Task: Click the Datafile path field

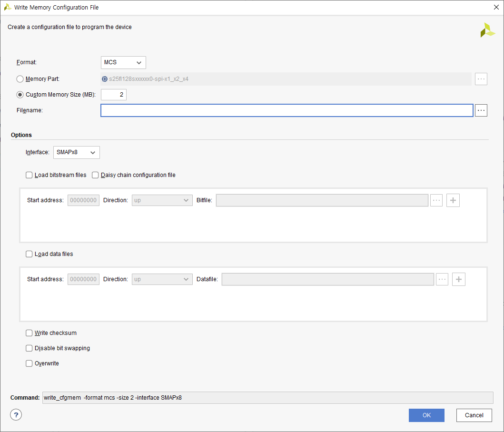Action: (x=328, y=279)
